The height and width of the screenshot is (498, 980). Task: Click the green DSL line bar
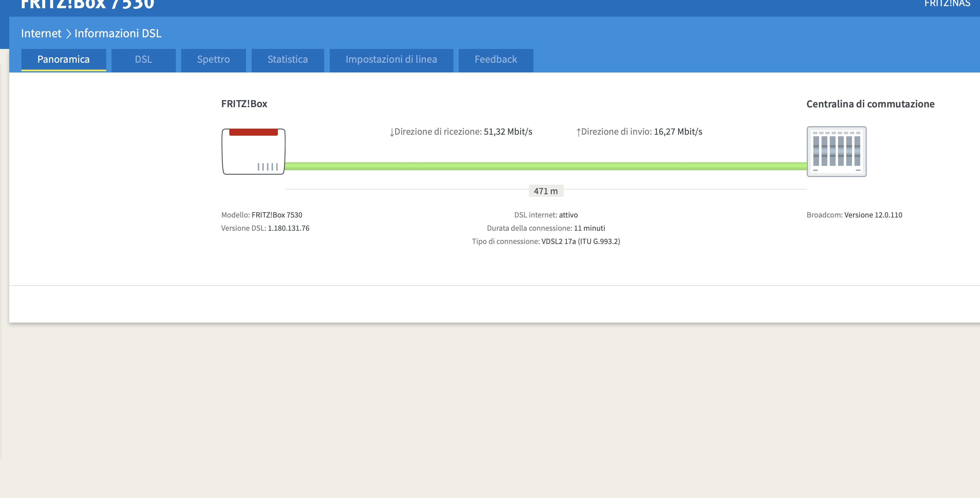(x=546, y=166)
